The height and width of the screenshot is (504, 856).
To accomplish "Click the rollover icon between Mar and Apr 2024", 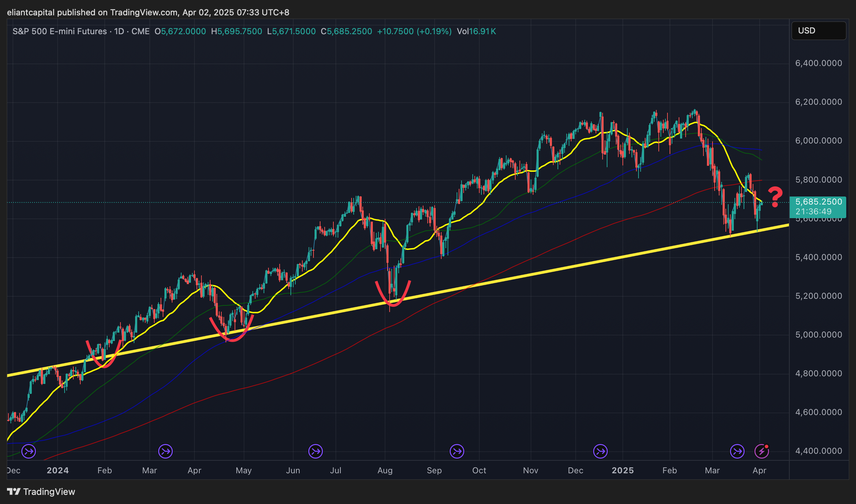I will coord(165,451).
